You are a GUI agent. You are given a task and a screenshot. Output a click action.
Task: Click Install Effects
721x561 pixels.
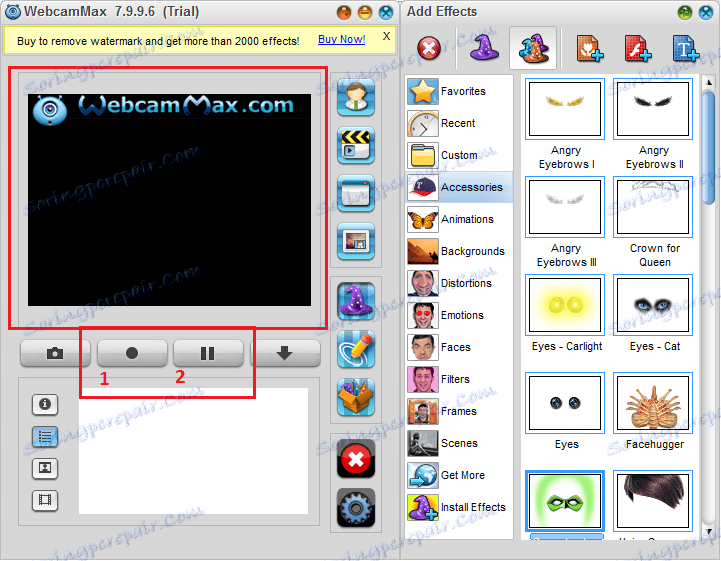(x=459, y=507)
